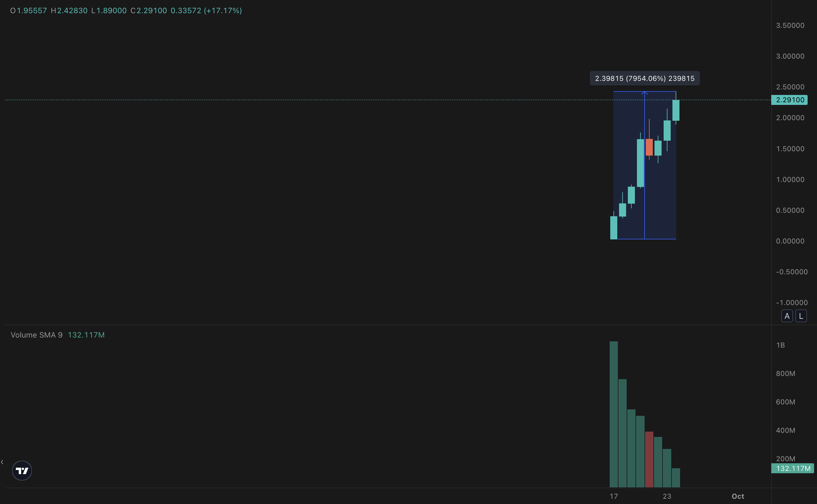Expand the hidden side panel via left chevron
This screenshot has width=817, height=504.
tap(2, 462)
